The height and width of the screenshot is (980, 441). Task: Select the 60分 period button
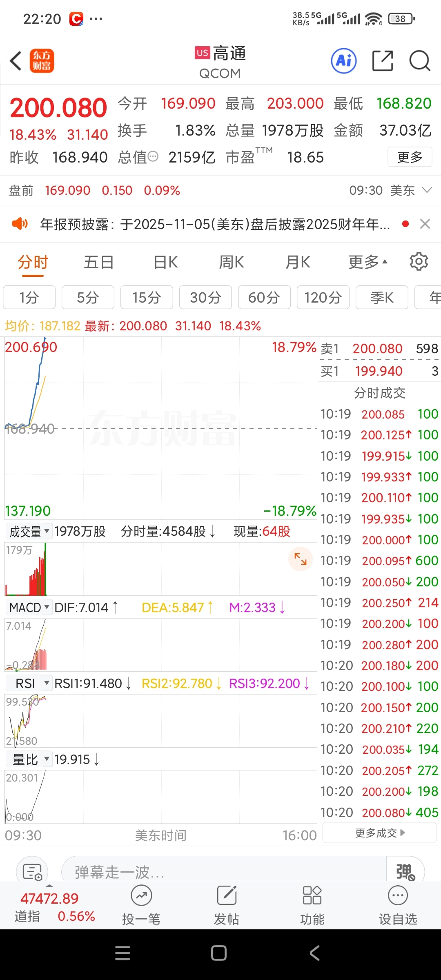click(264, 297)
